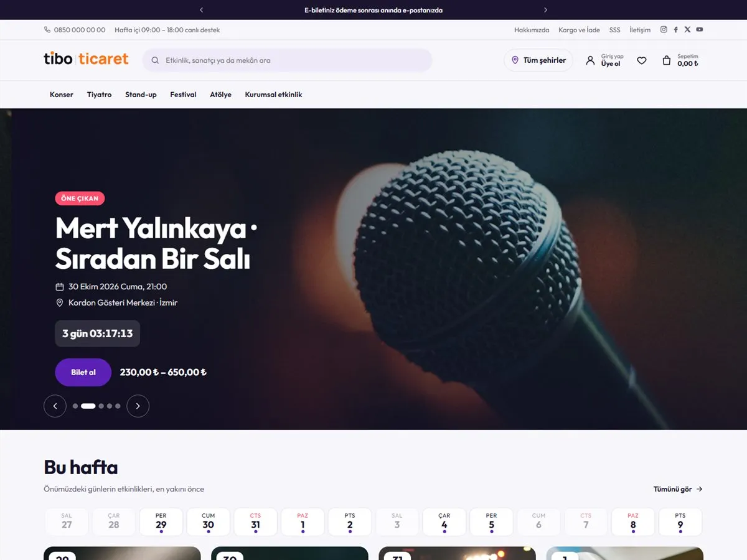Click the 3 gün 03:17:13 countdown

(98, 334)
